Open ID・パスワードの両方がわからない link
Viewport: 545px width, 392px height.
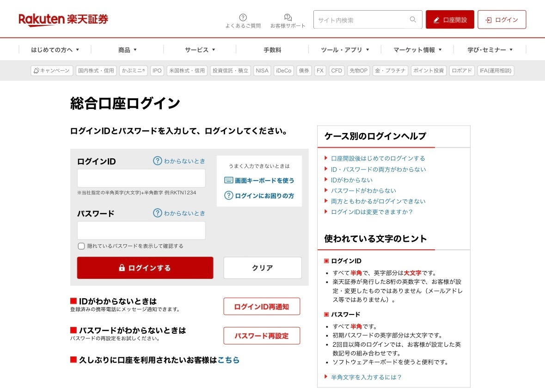coord(378,169)
